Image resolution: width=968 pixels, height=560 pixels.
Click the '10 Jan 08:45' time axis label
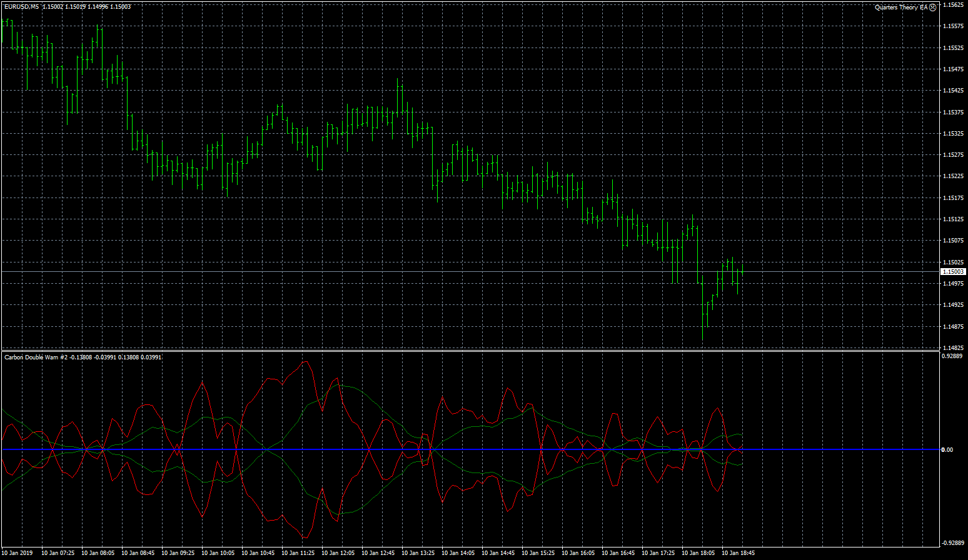coord(138,552)
